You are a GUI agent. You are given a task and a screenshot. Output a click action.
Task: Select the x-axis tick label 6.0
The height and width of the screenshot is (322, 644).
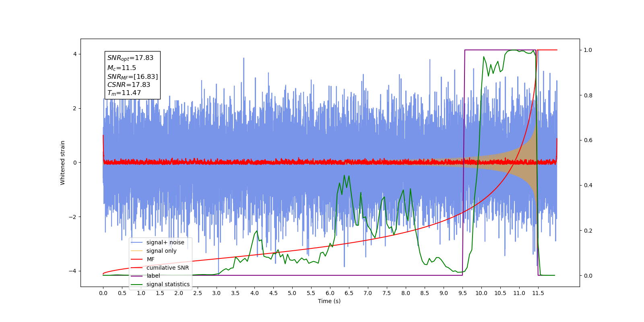point(330,293)
